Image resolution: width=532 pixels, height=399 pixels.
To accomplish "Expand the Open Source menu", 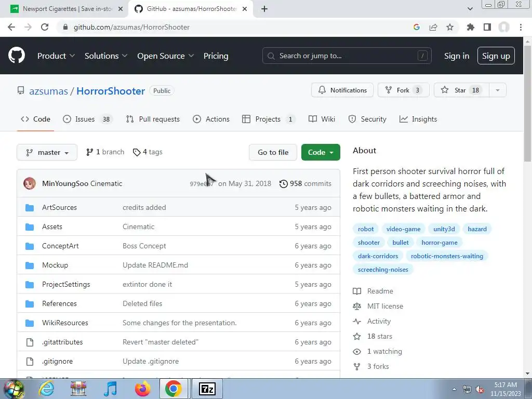I will pyautogui.click(x=166, y=56).
